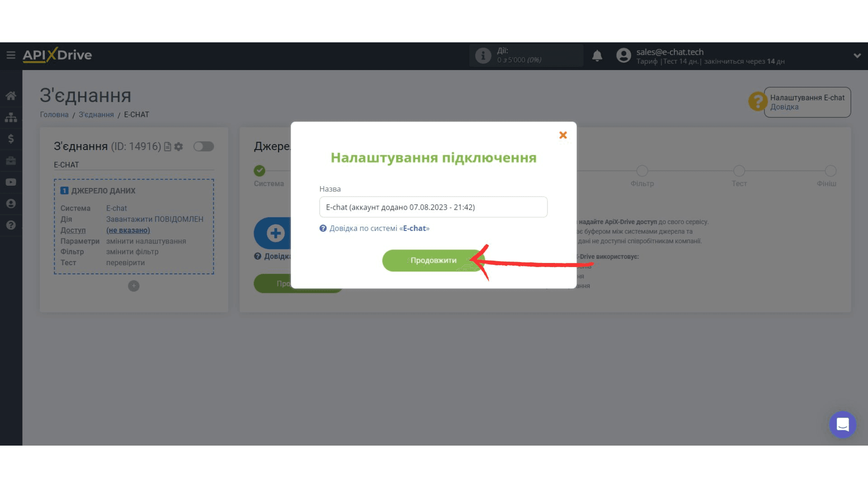Click the ApiX-Drive logo
868x488 pixels.
[57, 55]
